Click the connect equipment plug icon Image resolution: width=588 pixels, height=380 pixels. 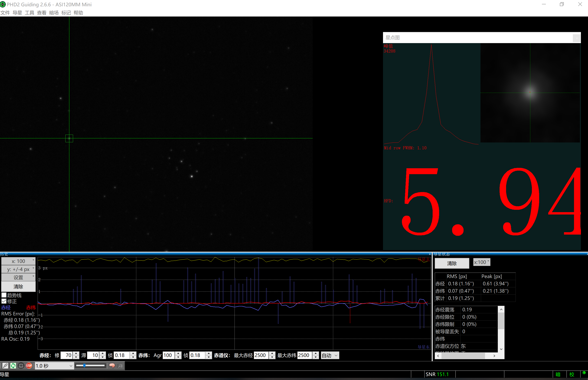tap(6, 366)
